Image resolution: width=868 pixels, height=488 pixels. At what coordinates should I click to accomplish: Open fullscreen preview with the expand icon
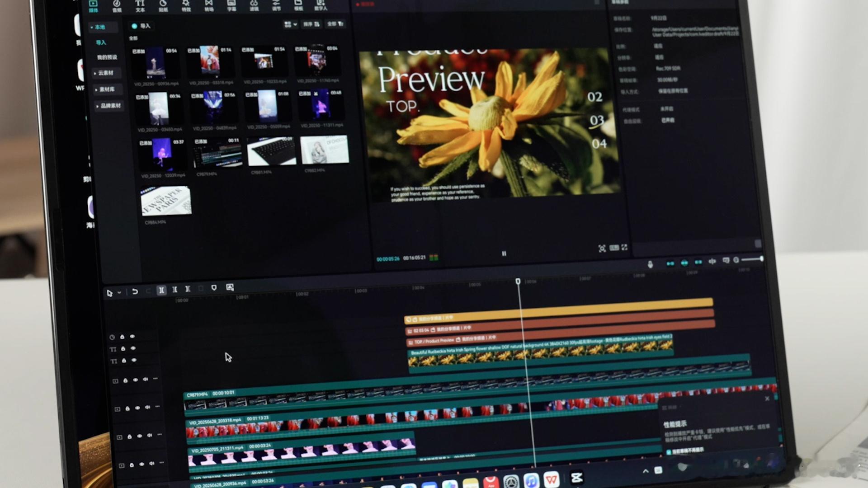(624, 248)
